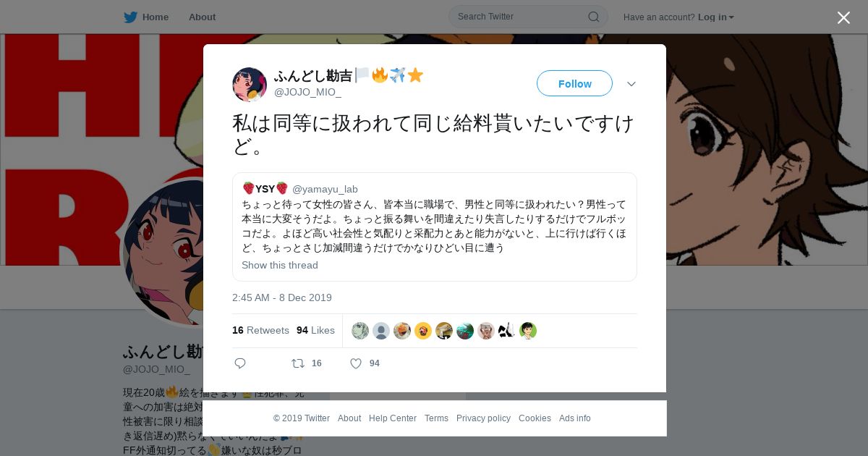Viewport: 868px width, 456px height.
Task: Open the 16 Retweets list
Action: (260, 330)
